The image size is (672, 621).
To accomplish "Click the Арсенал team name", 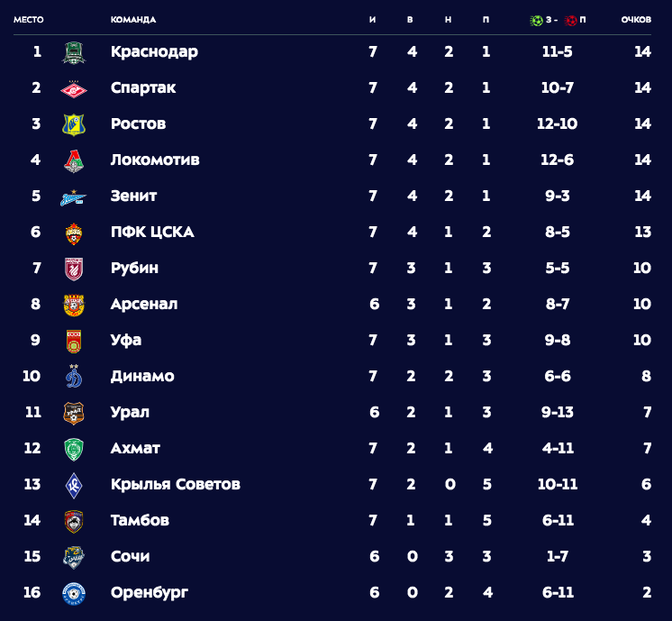I will (x=144, y=304).
